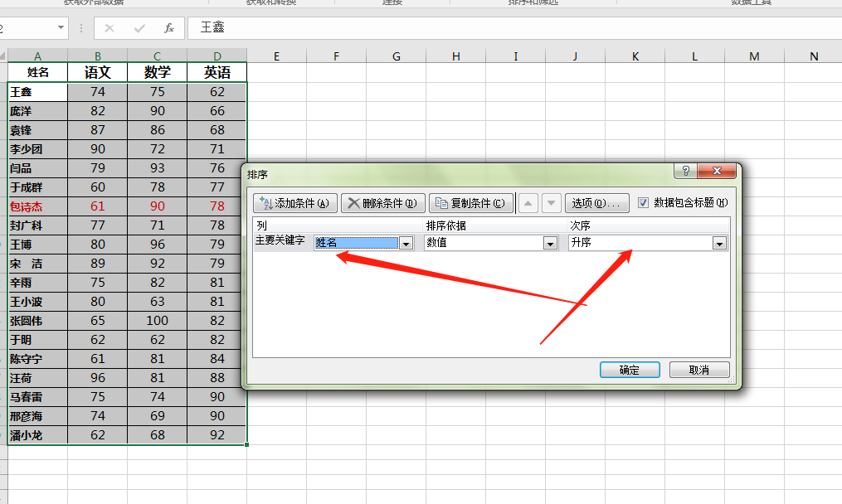
Task: Click name cell 封广科
Action: click(x=37, y=225)
